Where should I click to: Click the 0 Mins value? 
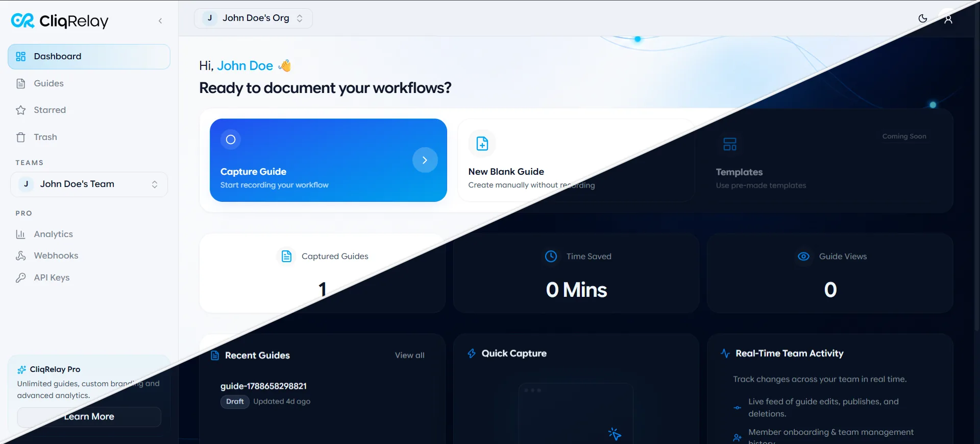(x=576, y=290)
